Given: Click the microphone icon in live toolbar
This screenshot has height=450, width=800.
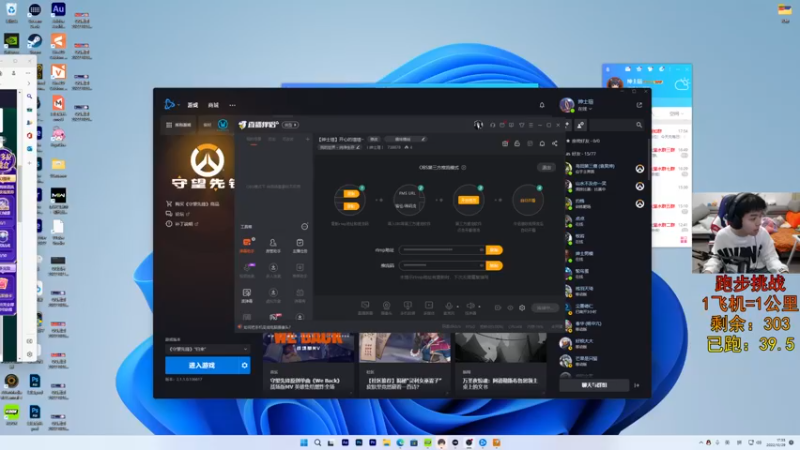Looking at the screenshot, I should pos(449,306).
